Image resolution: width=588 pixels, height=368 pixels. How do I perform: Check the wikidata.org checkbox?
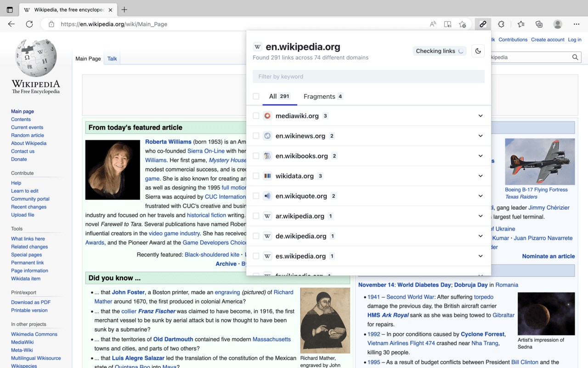256,176
